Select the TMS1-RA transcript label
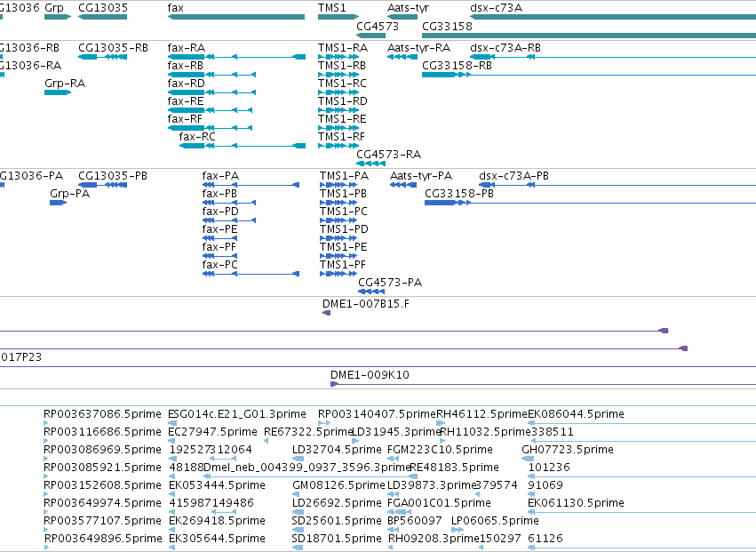The image size is (756, 552). pyautogui.click(x=343, y=48)
